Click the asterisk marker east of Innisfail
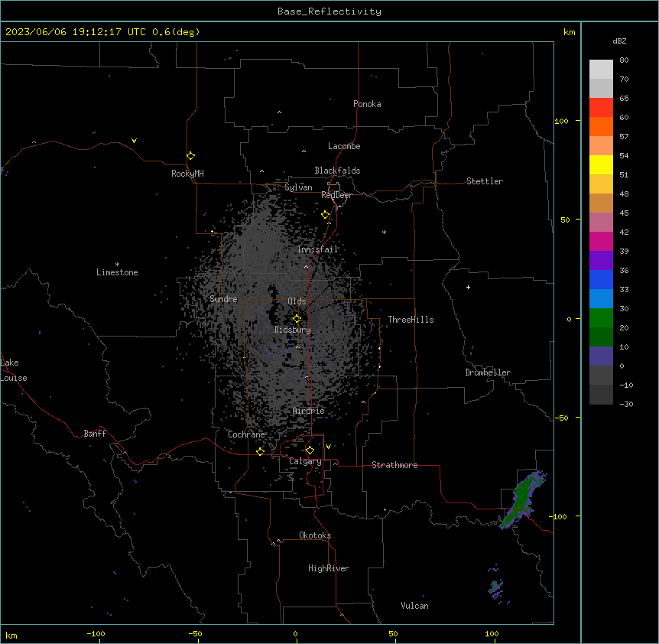 click(x=384, y=232)
